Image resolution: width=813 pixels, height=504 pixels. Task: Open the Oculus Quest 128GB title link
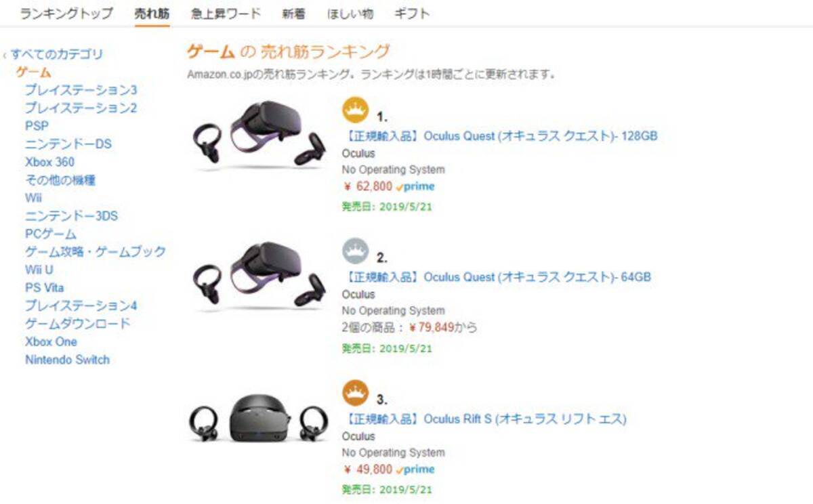[500, 135]
